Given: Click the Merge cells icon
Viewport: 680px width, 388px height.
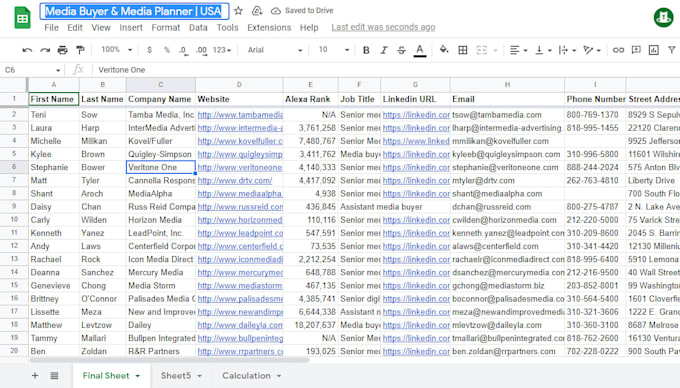Looking at the screenshot, I should (482, 50).
